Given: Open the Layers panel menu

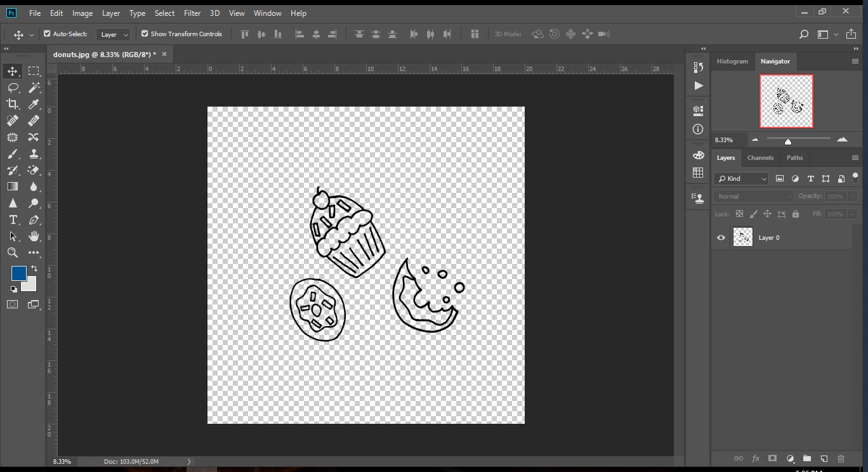Looking at the screenshot, I should [855, 158].
